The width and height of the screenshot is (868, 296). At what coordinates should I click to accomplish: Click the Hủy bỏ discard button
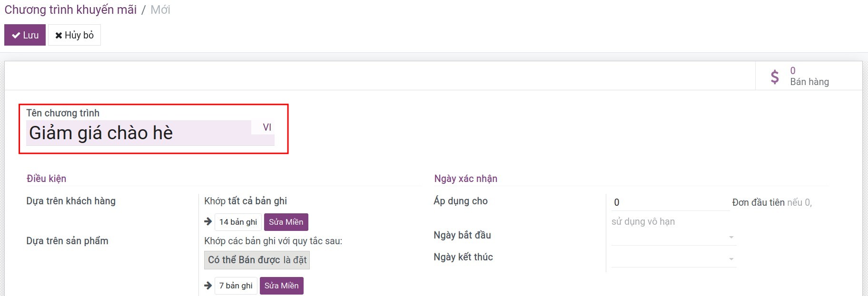74,35
